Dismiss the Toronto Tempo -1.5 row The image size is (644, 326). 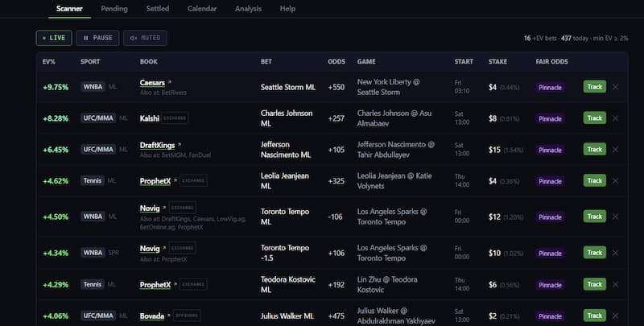tap(615, 253)
